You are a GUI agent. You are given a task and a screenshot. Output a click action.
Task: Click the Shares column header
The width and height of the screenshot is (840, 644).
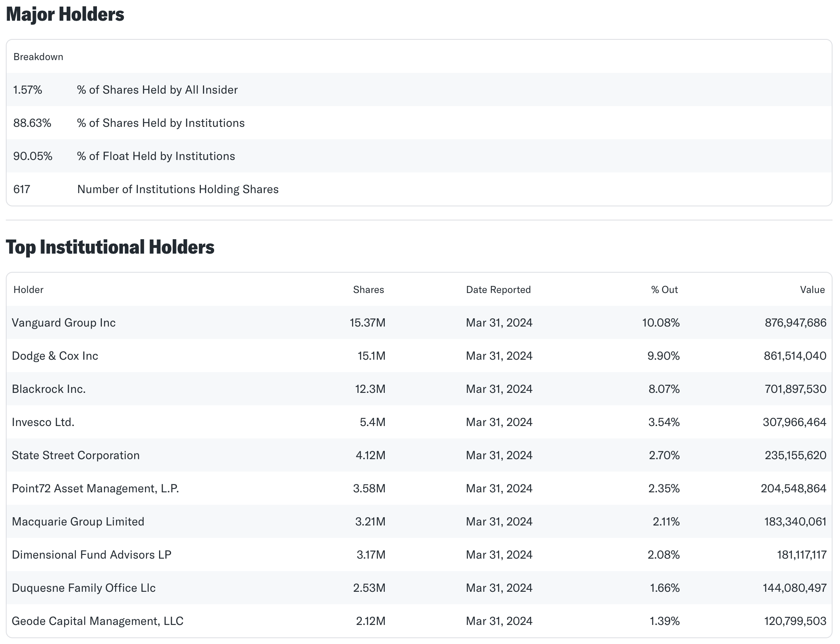369,290
